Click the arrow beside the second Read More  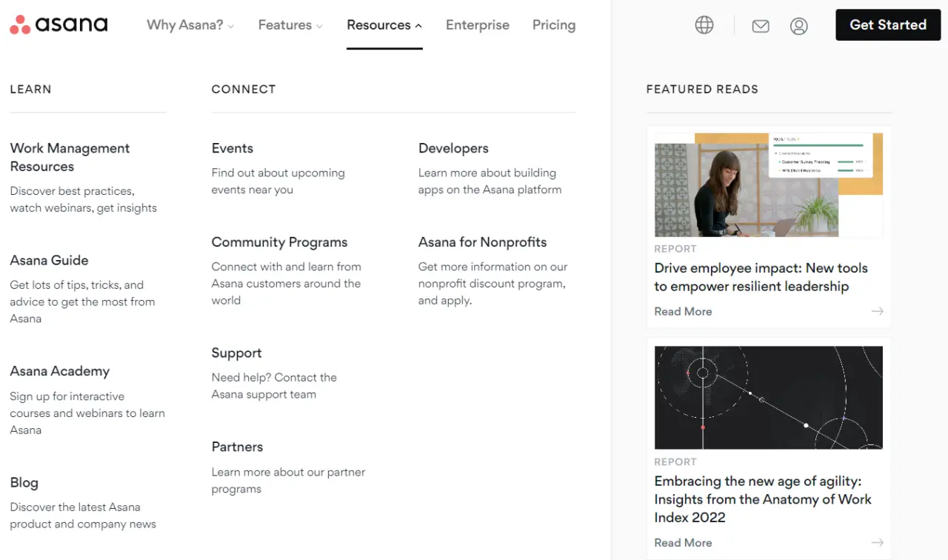point(877,542)
